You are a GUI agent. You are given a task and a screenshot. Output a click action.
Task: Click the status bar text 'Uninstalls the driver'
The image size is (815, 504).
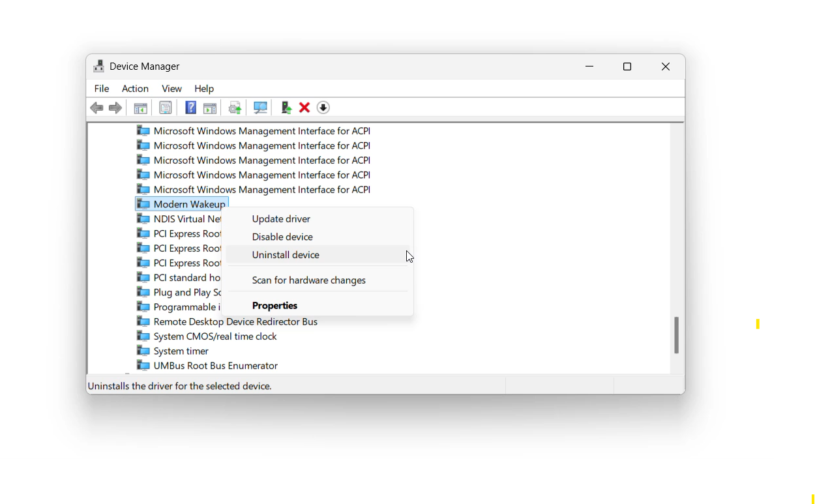(x=179, y=386)
